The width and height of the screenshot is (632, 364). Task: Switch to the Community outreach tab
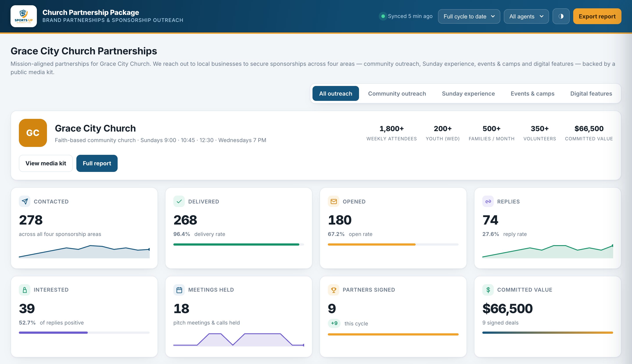point(397,93)
